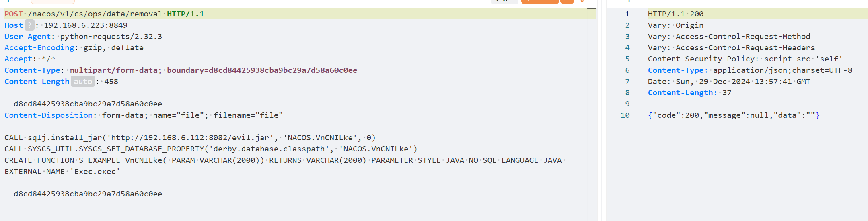Click response line number 1

point(627,14)
